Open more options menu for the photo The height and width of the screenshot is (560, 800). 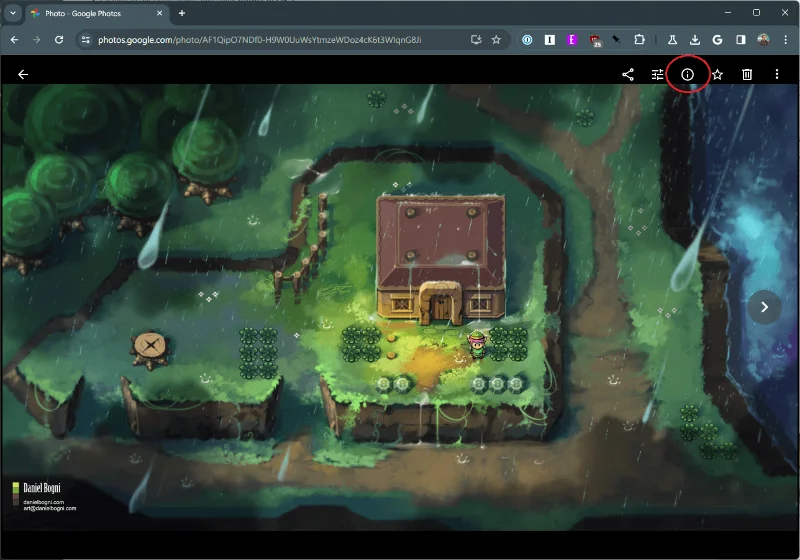point(777,74)
